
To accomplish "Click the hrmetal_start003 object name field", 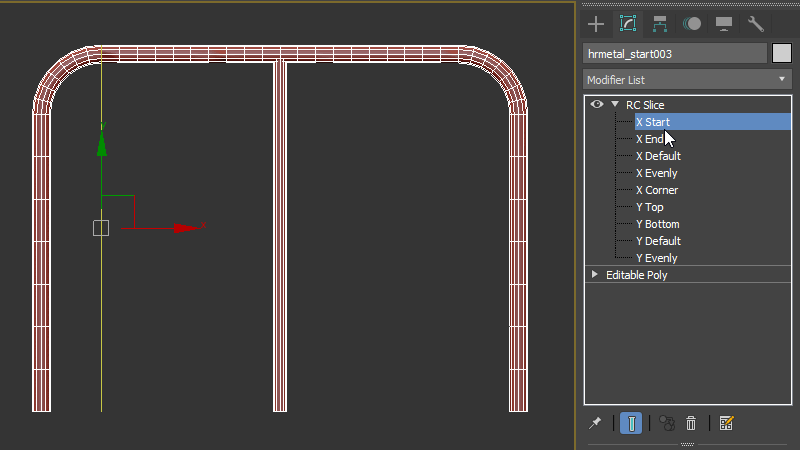I will pyautogui.click(x=674, y=54).
